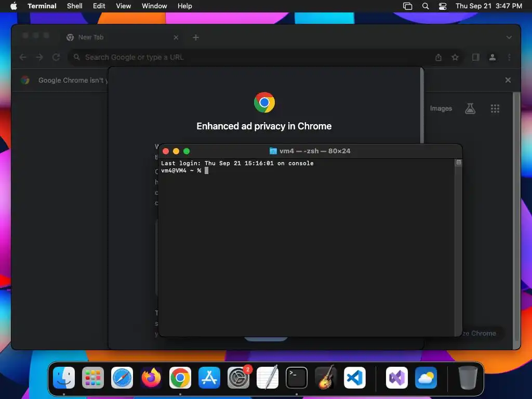Open TextEdit from the Dock
The image size is (532, 399).
268,378
